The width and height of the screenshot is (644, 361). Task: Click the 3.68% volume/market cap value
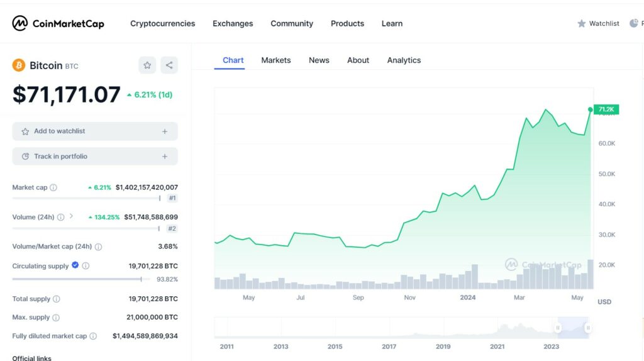[x=168, y=247]
